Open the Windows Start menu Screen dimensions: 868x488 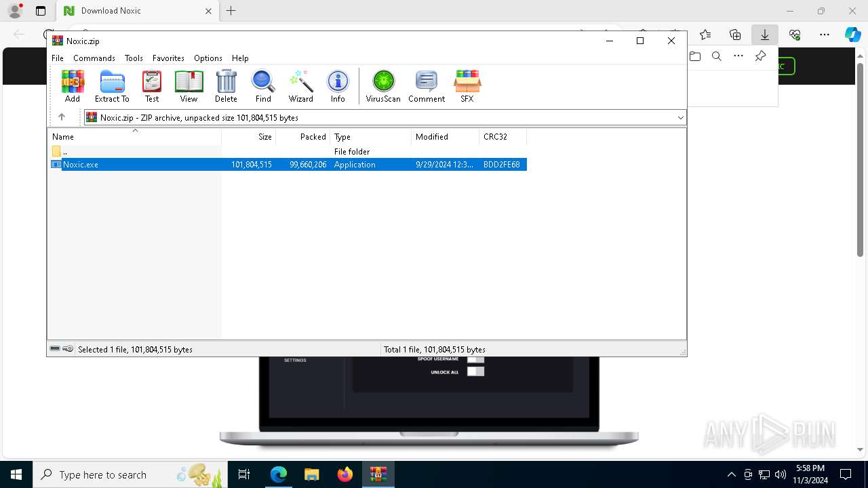click(x=16, y=474)
